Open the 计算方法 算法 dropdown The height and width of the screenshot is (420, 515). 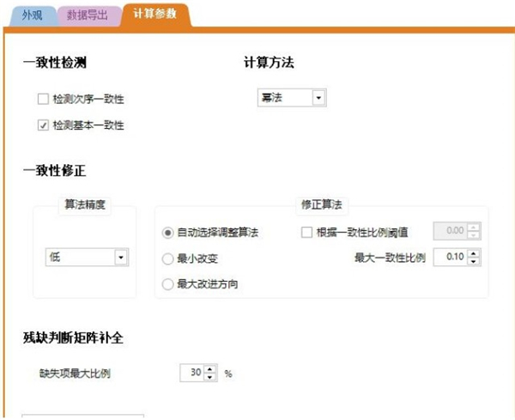[x=318, y=98]
